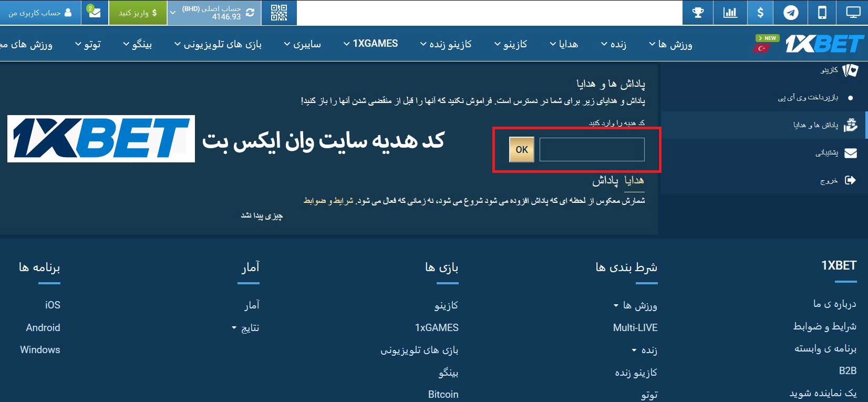The width and height of the screenshot is (868, 402).
Task: Click the gift code input field
Action: [592, 150]
